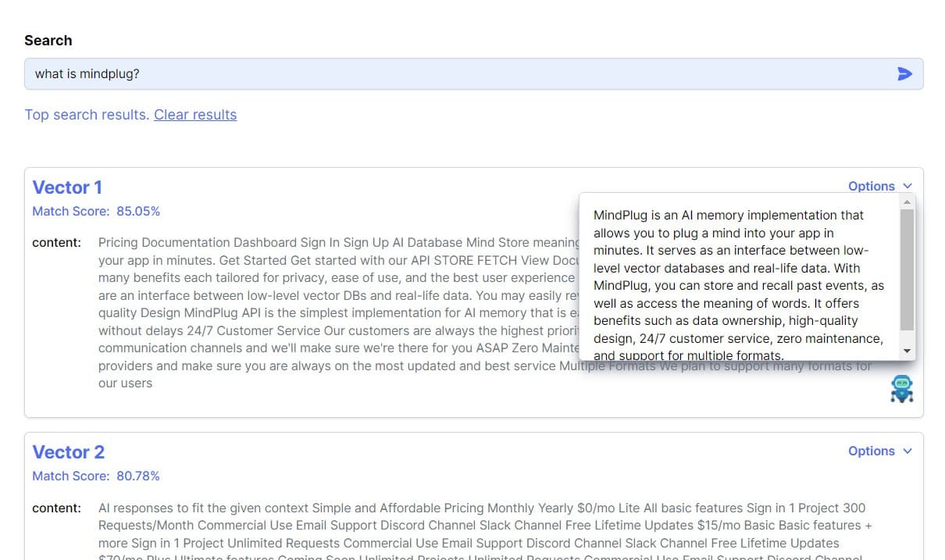
Task: Click the Match Score 80.78% text
Action: (x=96, y=476)
